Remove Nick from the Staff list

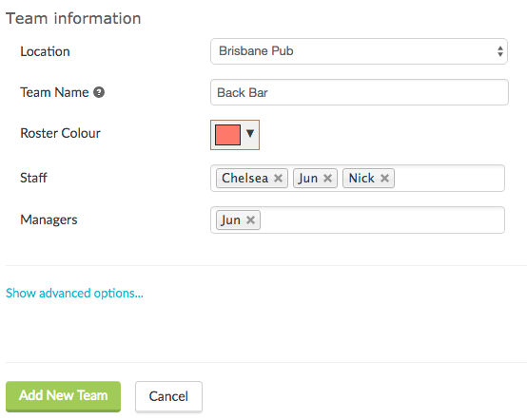pyautogui.click(x=384, y=178)
